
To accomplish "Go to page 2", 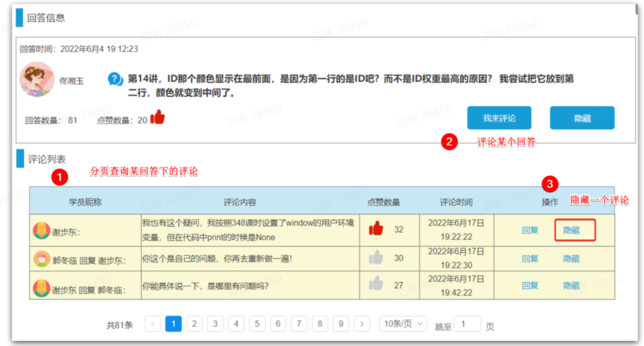I will coord(194,324).
